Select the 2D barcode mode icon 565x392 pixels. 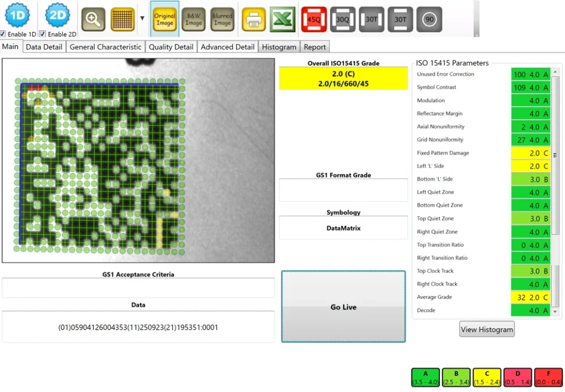57,16
